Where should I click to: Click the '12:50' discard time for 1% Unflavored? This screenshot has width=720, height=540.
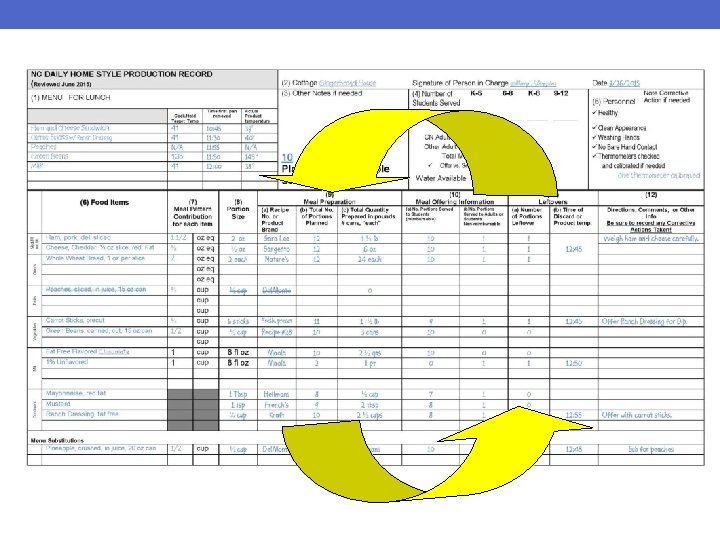pyautogui.click(x=574, y=363)
